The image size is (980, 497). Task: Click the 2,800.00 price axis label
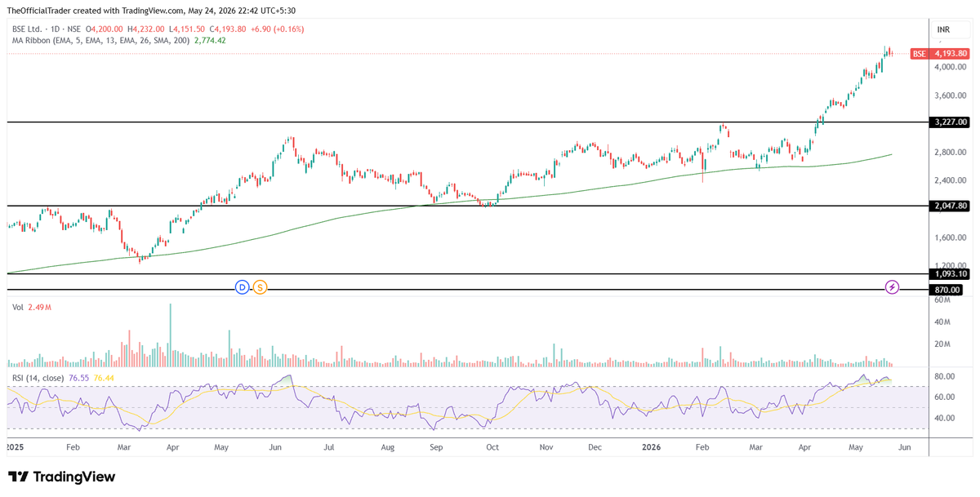tap(951, 153)
